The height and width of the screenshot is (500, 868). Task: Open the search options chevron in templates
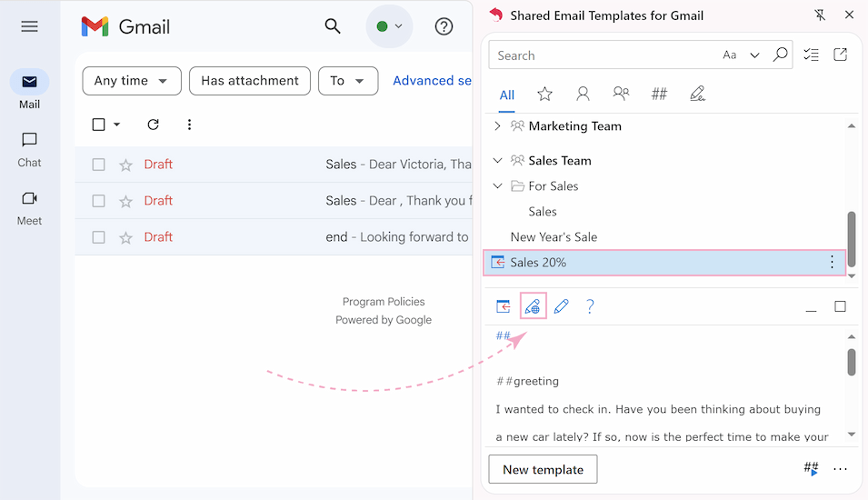click(x=754, y=55)
